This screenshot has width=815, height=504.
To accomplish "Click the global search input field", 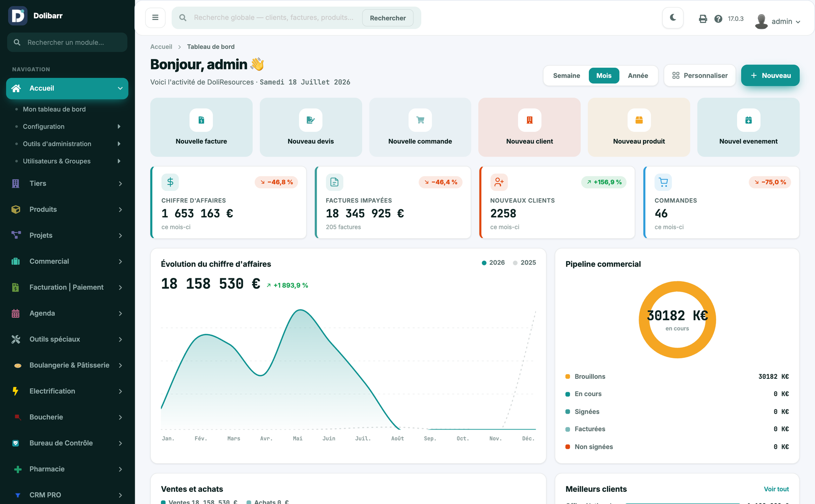I will pyautogui.click(x=274, y=18).
